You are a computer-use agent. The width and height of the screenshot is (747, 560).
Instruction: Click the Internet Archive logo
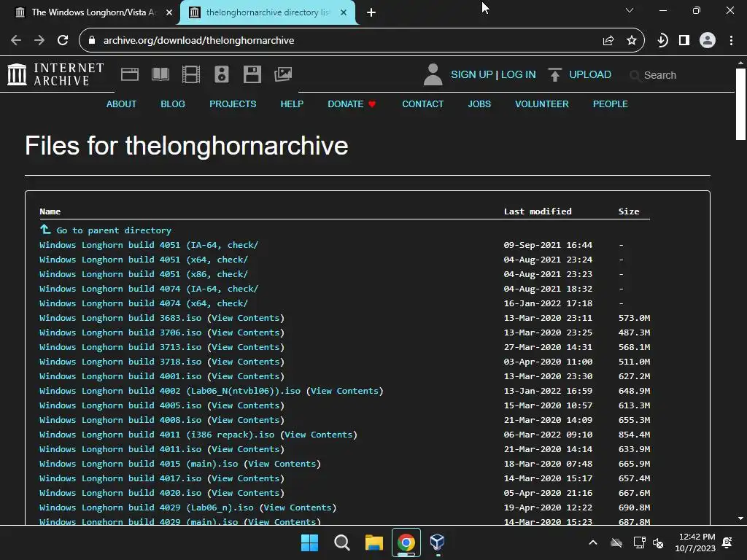tap(55, 74)
